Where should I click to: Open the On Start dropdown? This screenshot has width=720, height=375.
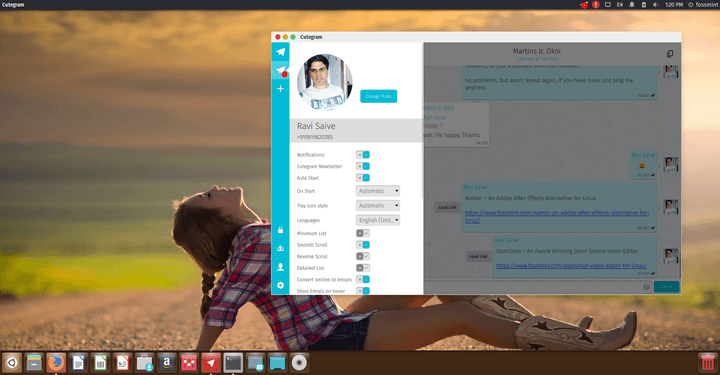[378, 190]
